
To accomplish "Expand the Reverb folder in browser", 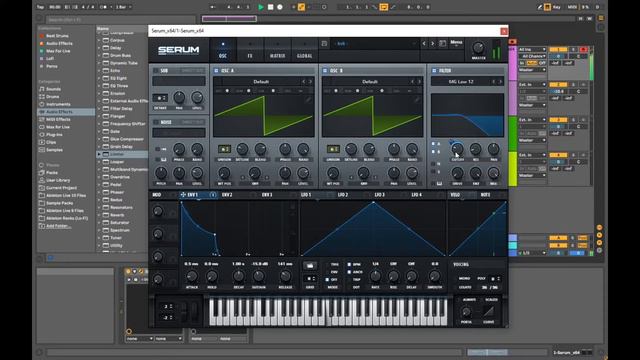I will pyautogui.click(x=99, y=215).
